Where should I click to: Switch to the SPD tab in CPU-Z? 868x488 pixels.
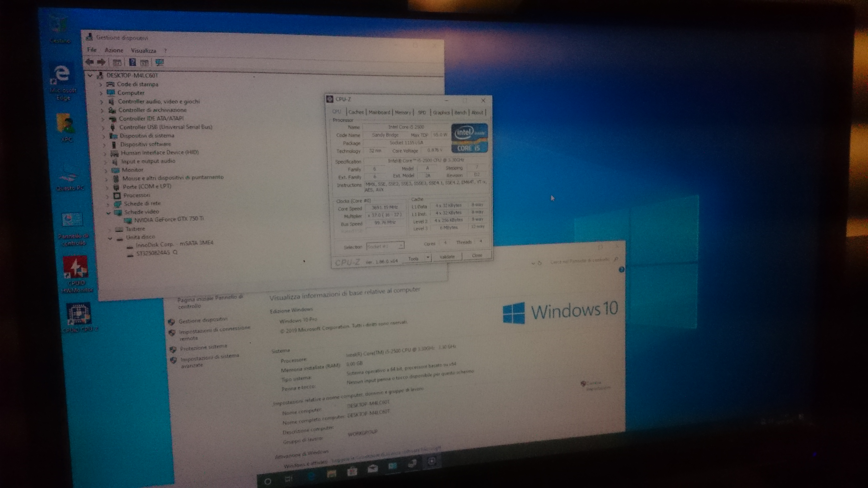422,112
